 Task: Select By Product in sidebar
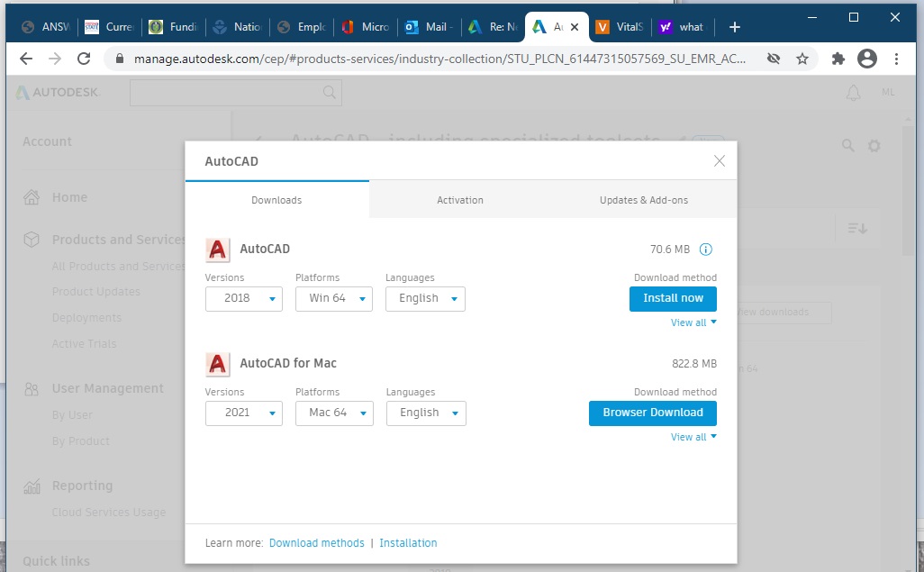click(81, 440)
